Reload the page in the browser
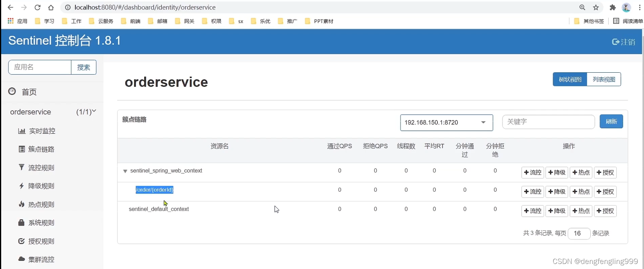Screen dimensions: 644x269 tap(37, 7)
